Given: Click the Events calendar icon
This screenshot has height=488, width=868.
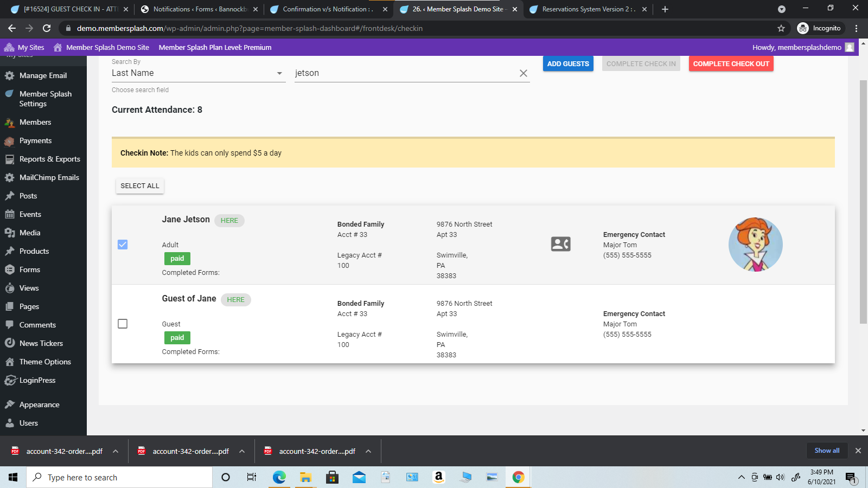Looking at the screenshot, I should click(x=9, y=214).
